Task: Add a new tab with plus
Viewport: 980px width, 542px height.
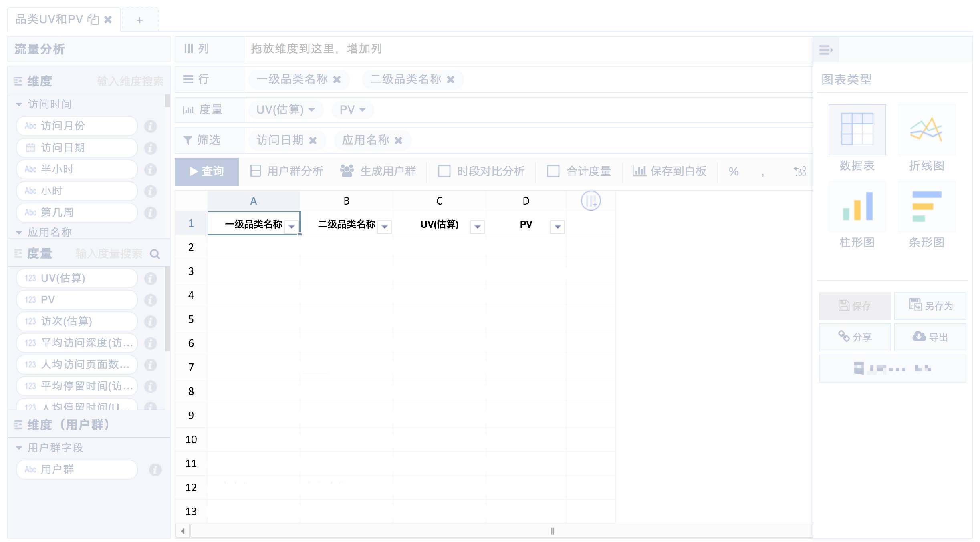Action: (x=139, y=20)
